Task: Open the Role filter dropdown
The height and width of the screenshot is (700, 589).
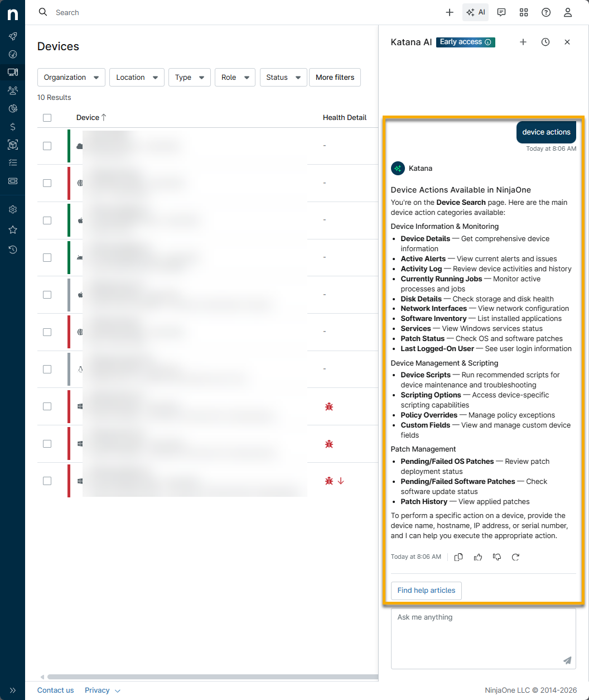Action: click(x=235, y=78)
